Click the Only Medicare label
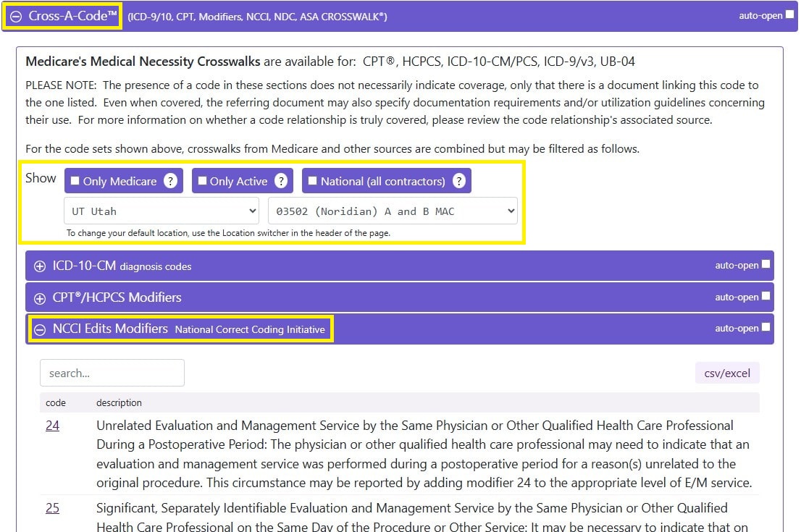The height and width of the screenshot is (532, 801). [120, 181]
